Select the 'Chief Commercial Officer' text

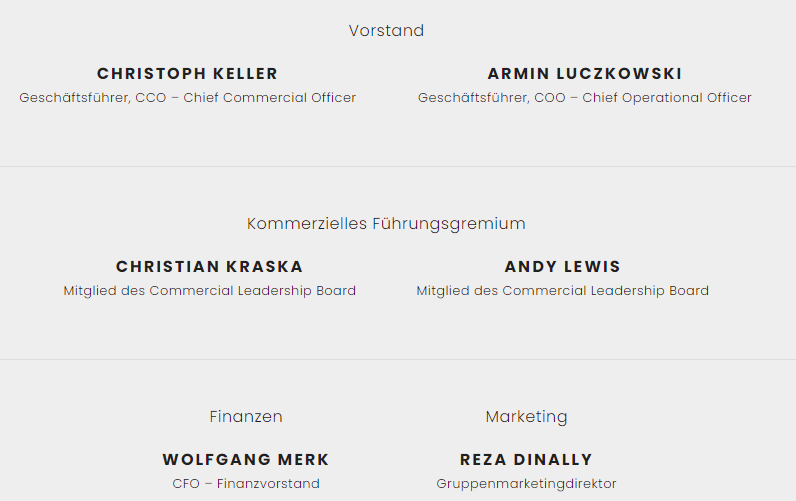pyautogui.click(x=269, y=98)
